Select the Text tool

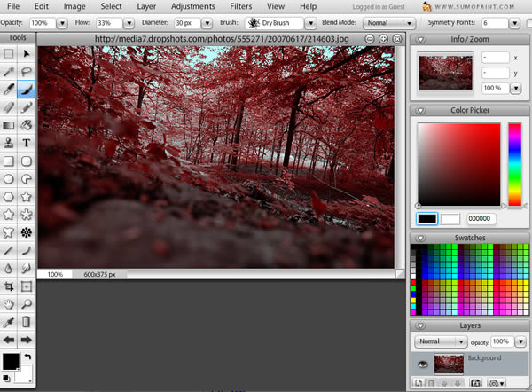click(x=26, y=143)
